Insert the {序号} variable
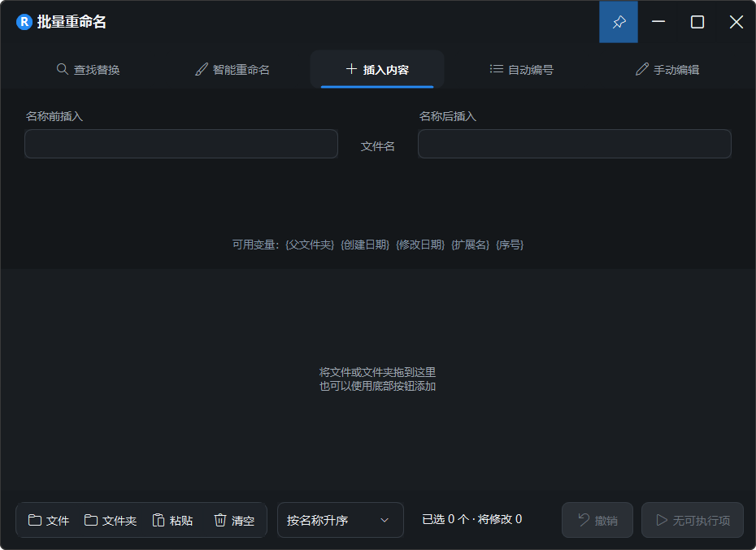The height and width of the screenshot is (550, 756). pyautogui.click(x=510, y=245)
